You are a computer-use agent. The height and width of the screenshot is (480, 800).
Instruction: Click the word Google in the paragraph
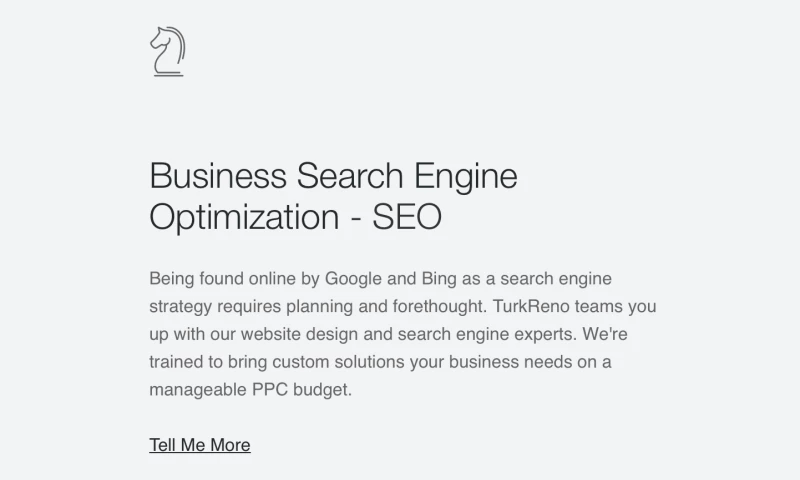click(x=352, y=278)
